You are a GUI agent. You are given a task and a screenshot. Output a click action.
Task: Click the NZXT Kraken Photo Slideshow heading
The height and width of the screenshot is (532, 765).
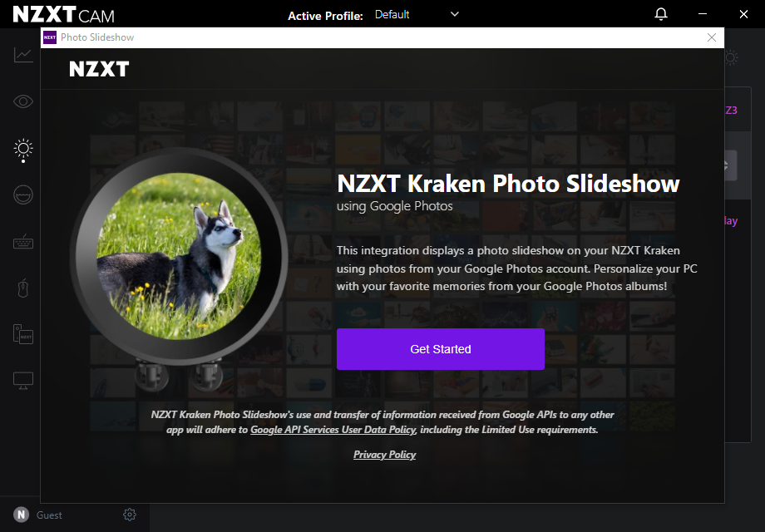508,184
